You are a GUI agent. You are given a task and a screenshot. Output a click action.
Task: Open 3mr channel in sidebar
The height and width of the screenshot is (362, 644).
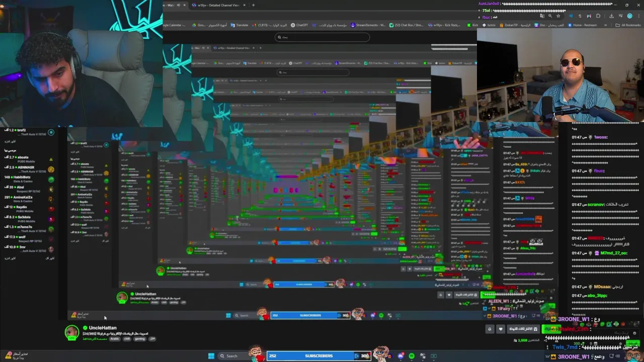(29, 249)
